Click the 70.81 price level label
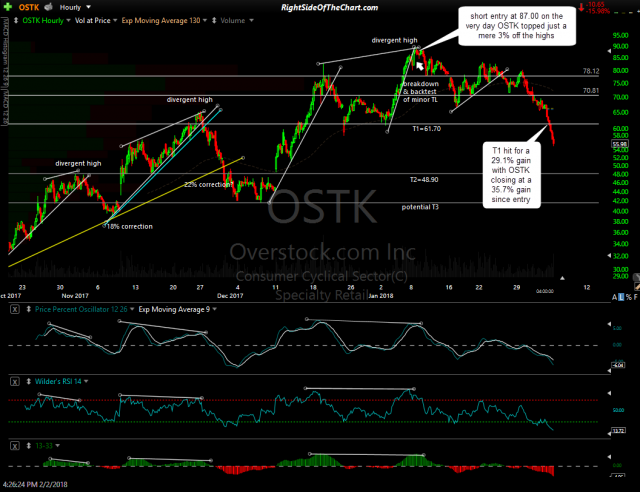The width and height of the screenshot is (640, 492). point(591,91)
